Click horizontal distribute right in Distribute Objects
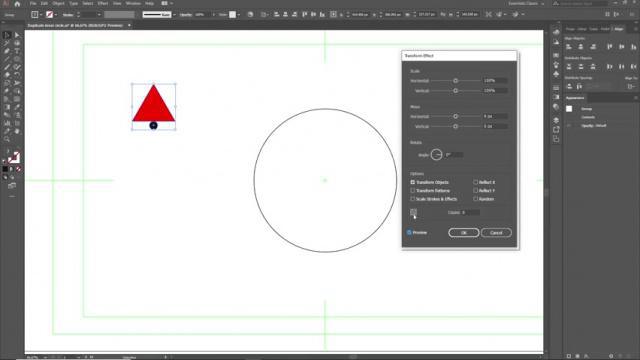The height and width of the screenshot is (360, 640). [633, 67]
